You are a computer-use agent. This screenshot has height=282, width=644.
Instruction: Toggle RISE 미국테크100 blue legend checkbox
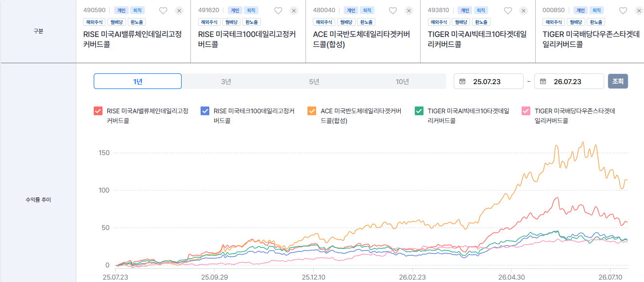[x=205, y=111]
